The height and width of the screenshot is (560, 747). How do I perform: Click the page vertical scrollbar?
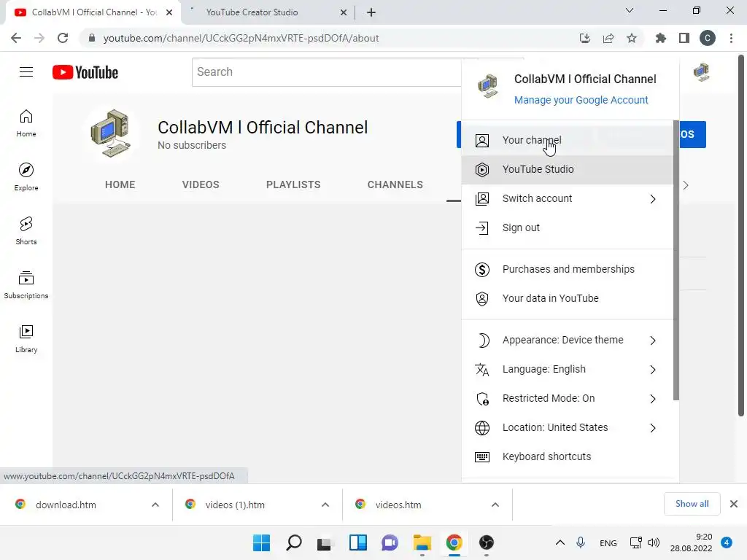[741, 236]
